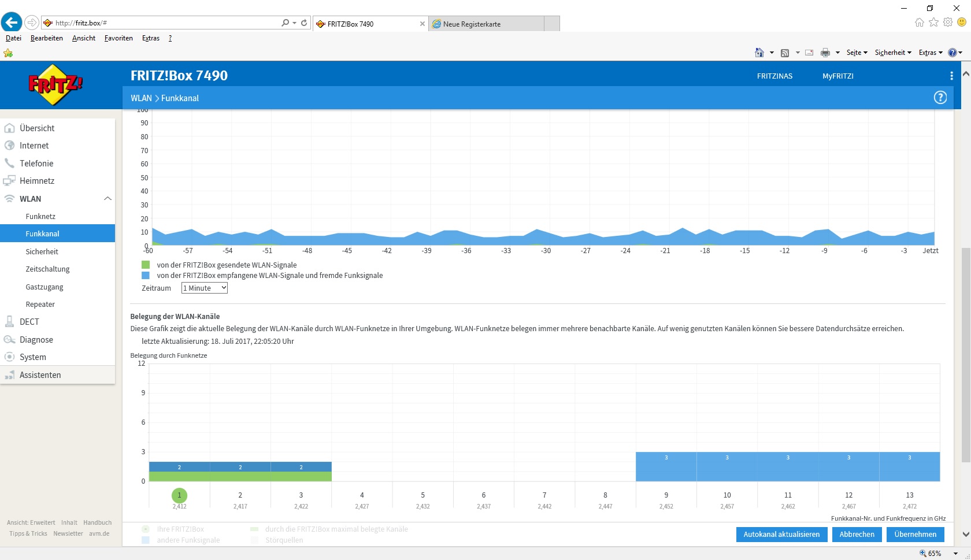Open the Internet globe icon
The image size is (971, 560).
click(x=9, y=146)
